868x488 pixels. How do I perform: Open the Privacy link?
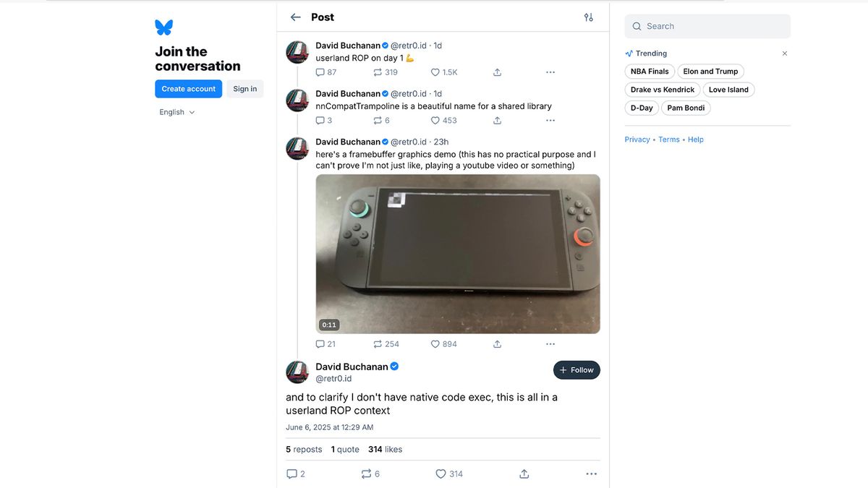coord(637,139)
